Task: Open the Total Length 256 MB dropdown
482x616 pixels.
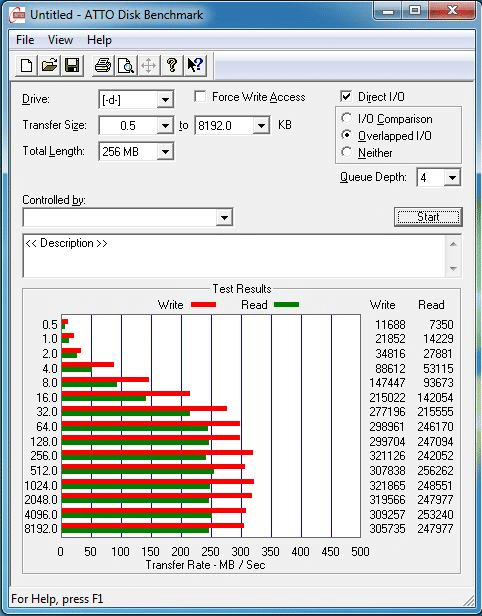Action: tap(165, 152)
